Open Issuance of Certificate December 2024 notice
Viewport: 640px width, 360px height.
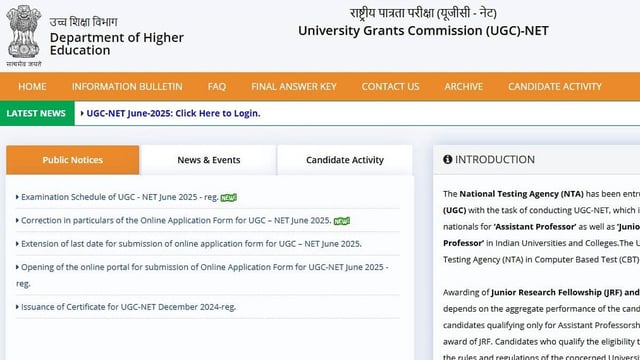coord(128,307)
